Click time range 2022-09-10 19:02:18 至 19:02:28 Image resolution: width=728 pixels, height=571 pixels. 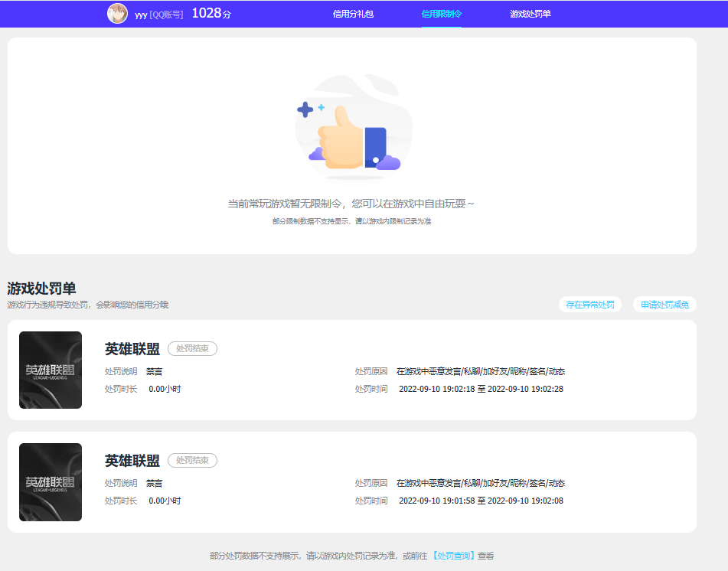(x=481, y=389)
